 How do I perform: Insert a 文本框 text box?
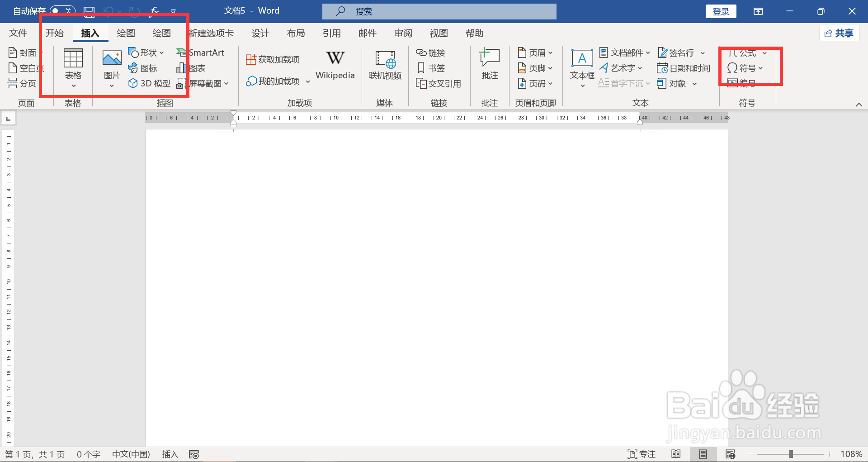point(582,68)
